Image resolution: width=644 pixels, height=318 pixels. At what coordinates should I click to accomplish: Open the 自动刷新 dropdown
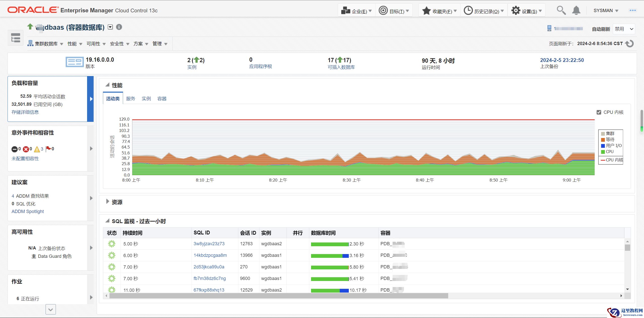(x=624, y=29)
